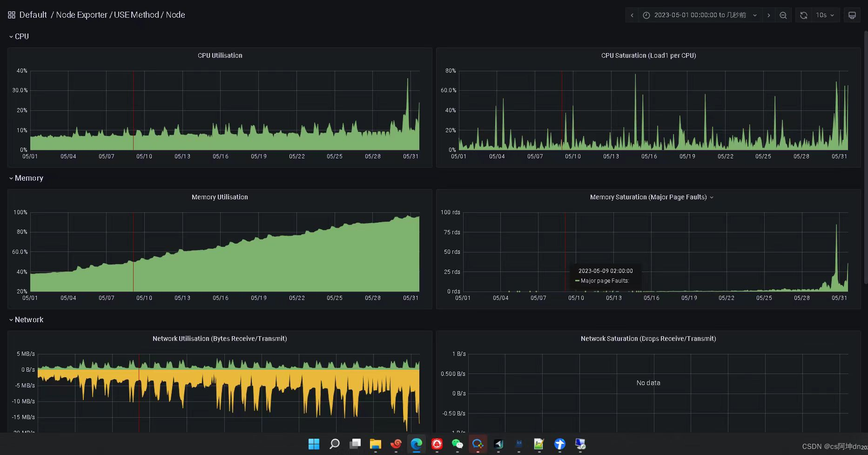Open the red circular emblem taskbar app

pos(437,444)
